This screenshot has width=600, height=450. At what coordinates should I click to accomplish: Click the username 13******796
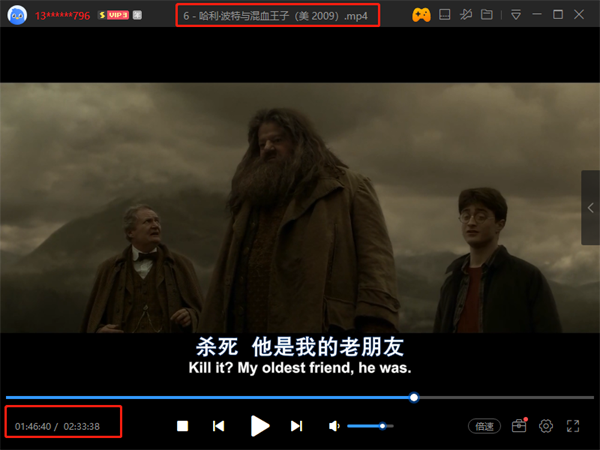(62, 16)
